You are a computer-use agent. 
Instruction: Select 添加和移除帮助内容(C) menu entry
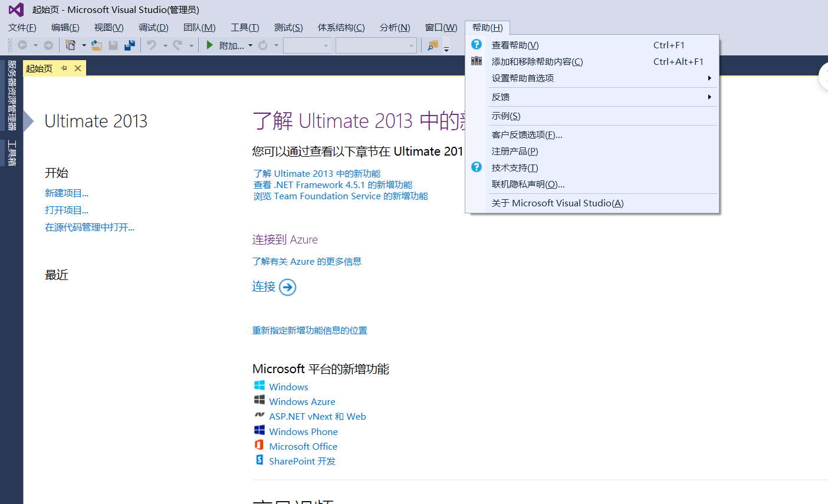point(592,61)
